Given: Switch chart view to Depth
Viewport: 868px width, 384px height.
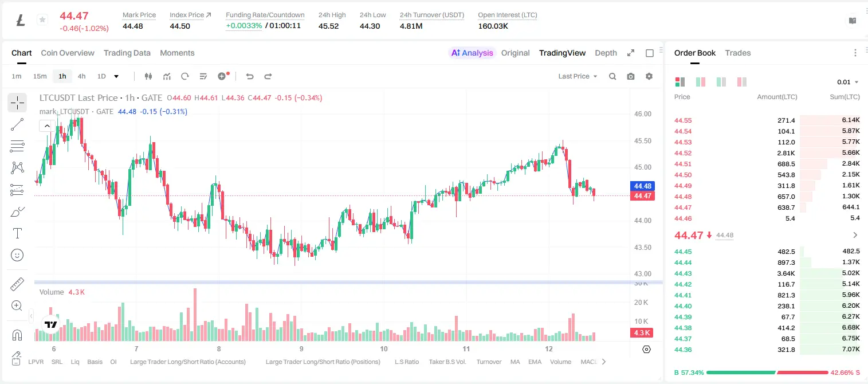Looking at the screenshot, I should pos(606,53).
